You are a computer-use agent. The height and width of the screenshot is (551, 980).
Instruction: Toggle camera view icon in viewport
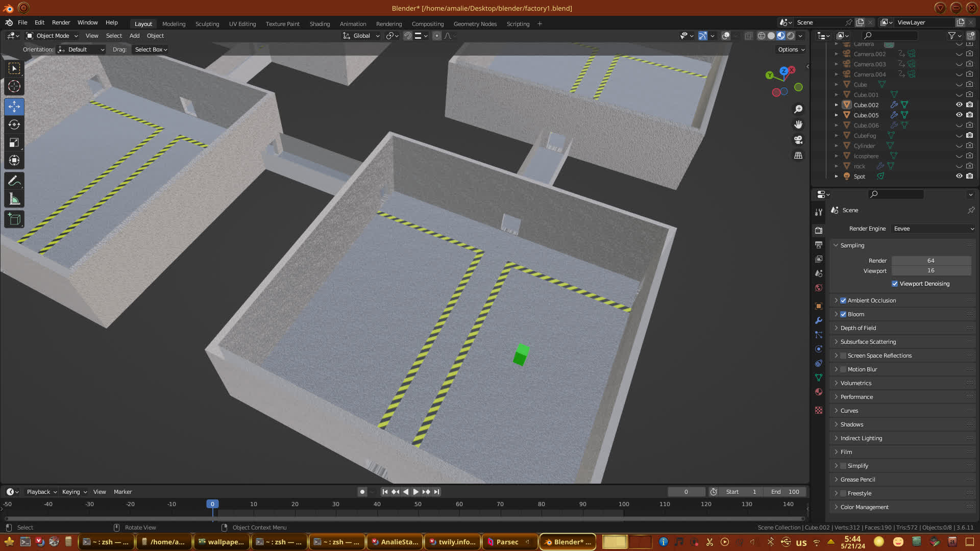point(798,140)
